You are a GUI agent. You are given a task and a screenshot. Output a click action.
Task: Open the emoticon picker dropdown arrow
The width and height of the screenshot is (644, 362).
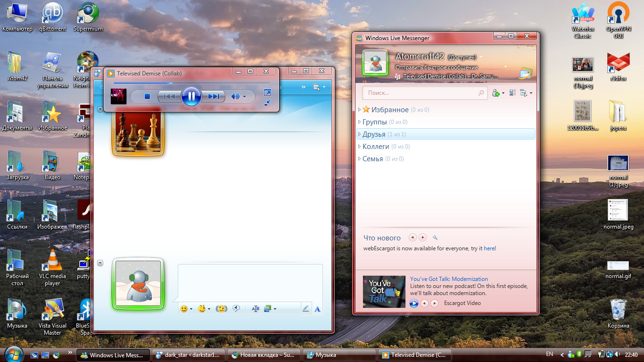(x=191, y=309)
